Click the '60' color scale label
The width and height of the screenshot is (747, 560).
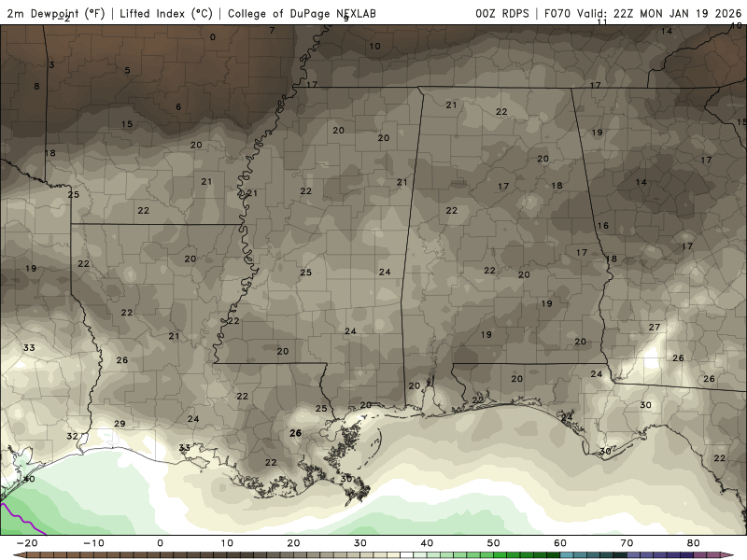pyautogui.click(x=560, y=543)
